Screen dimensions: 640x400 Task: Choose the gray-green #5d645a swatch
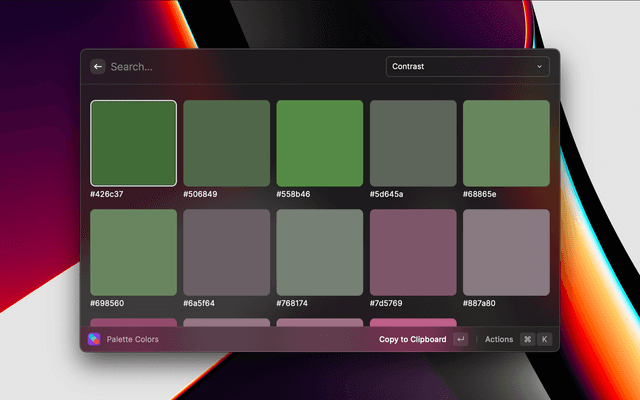[x=413, y=143]
